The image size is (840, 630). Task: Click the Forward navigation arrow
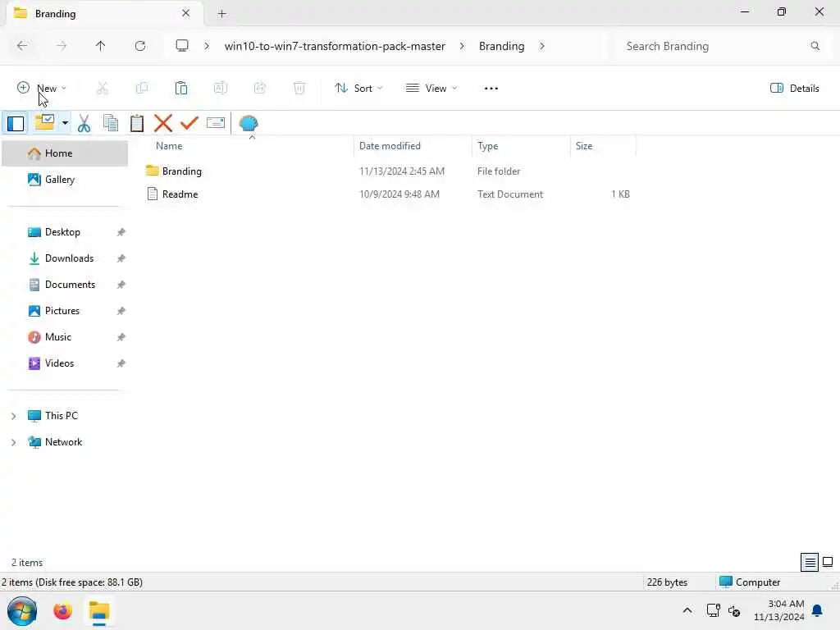62,46
